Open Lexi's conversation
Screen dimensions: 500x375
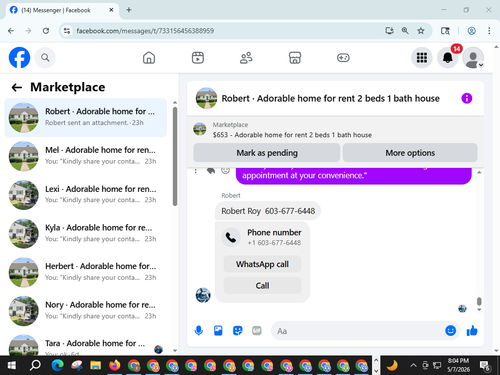(x=86, y=195)
